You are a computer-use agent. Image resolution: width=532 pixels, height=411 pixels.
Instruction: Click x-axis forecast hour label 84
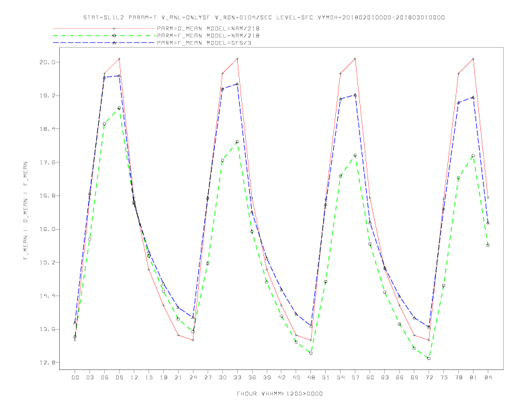pos(488,377)
